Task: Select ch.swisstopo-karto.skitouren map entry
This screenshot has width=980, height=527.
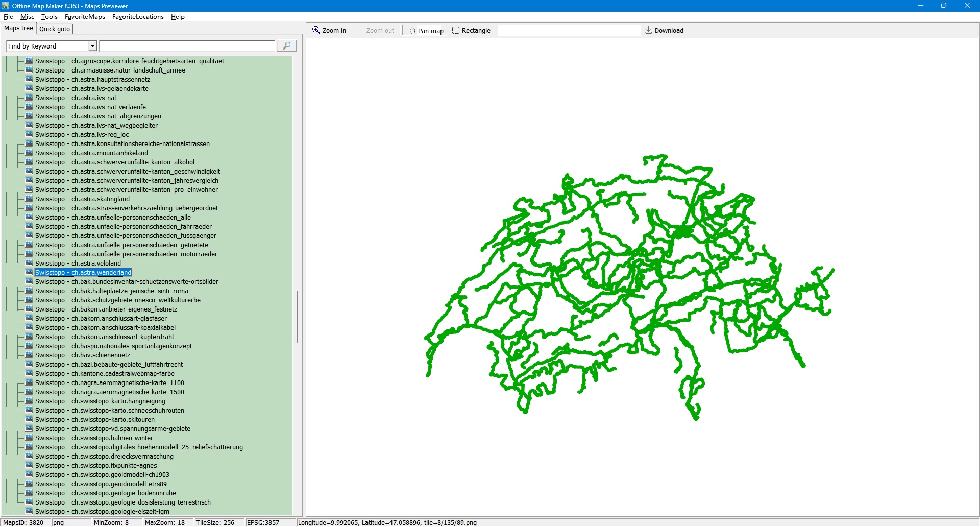Action: click(113, 419)
